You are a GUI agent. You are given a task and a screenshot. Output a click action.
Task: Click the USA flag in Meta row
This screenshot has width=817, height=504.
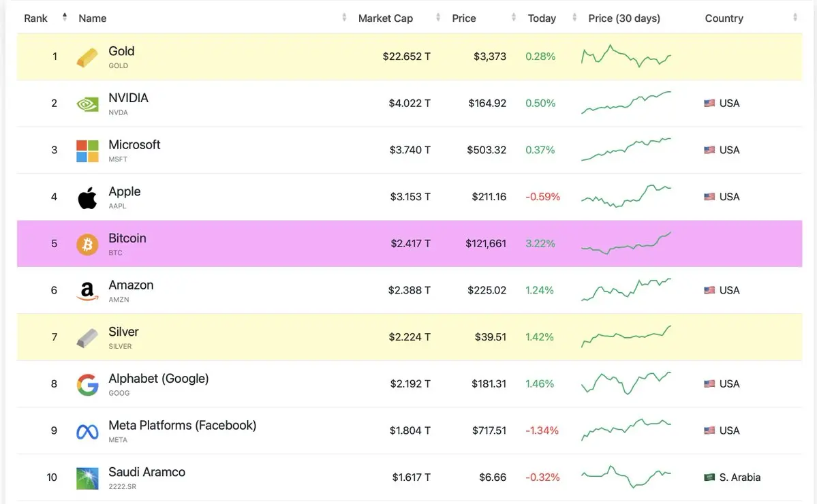(x=709, y=430)
